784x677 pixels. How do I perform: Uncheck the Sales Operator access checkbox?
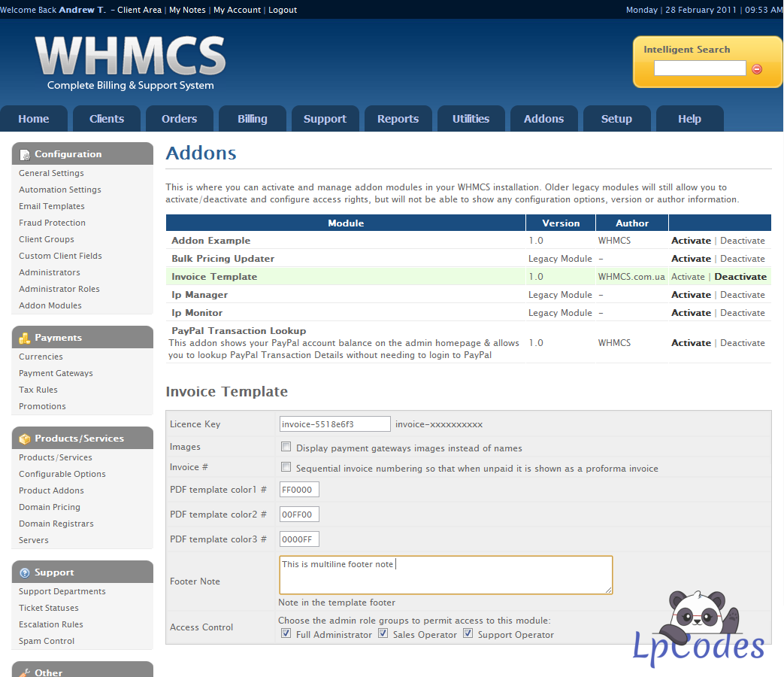383,633
